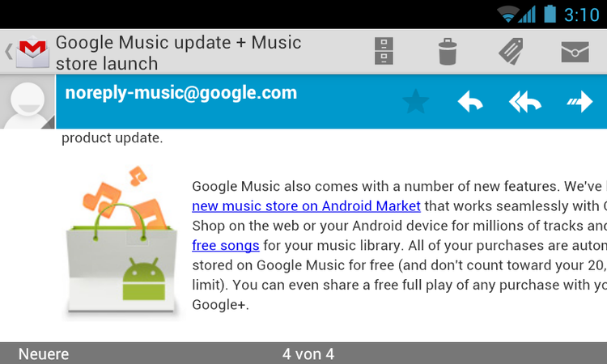Go to newer message via Neuere
Image resolution: width=607 pixels, height=364 pixels.
pos(44,354)
